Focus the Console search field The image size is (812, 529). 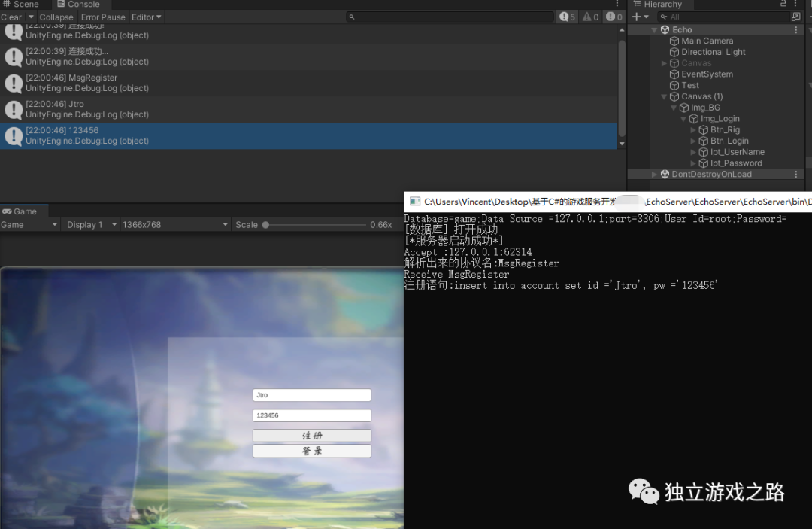click(x=450, y=17)
